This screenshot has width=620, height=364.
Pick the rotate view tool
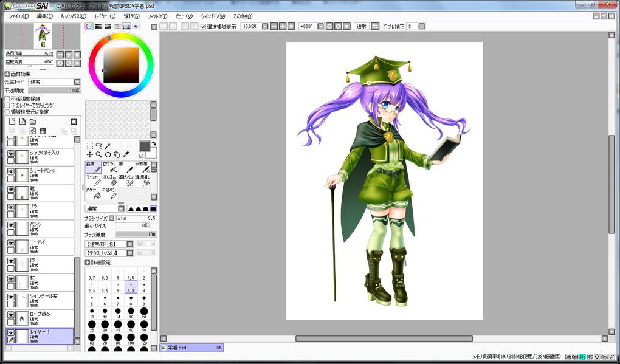point(108,154)
